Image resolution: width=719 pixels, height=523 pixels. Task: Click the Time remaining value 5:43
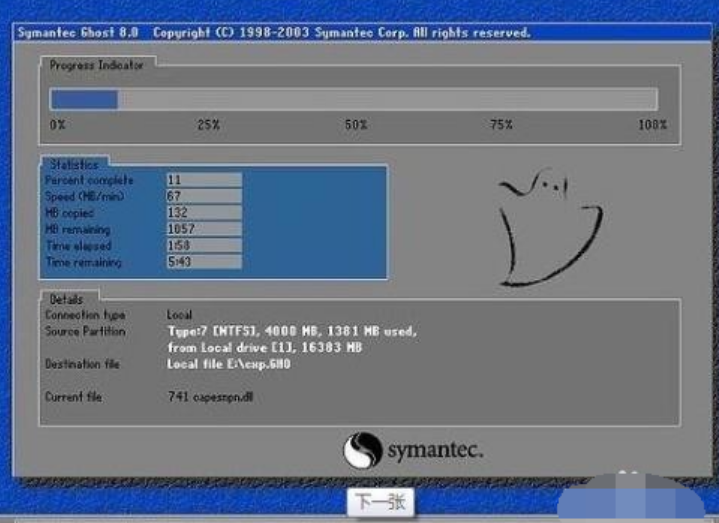204,262
